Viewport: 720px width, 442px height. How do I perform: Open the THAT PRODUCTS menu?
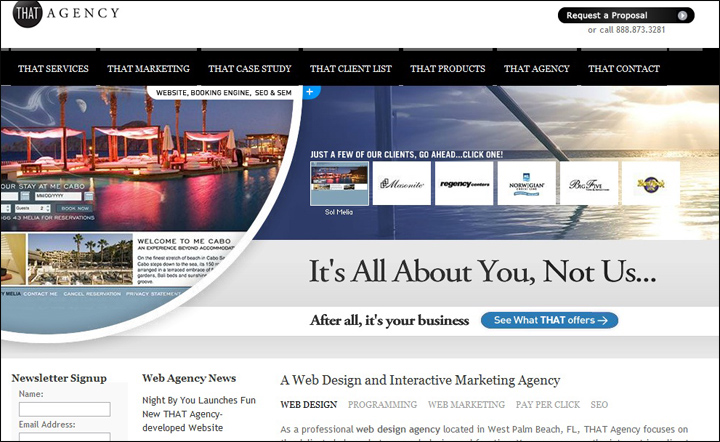tap(448, 68)
